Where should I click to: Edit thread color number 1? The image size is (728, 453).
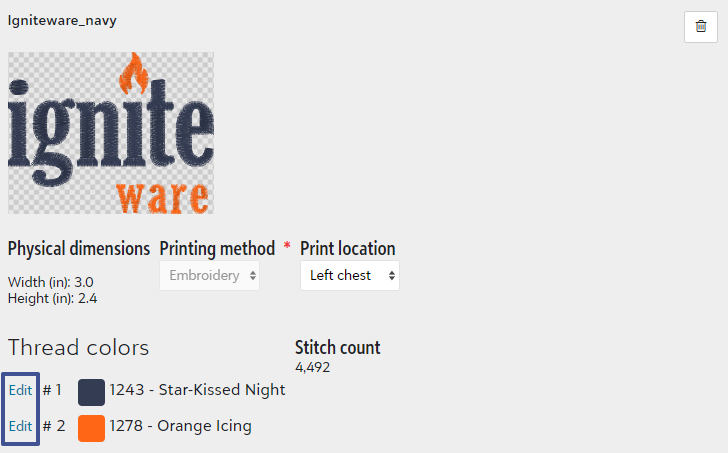(x=20, y=390)
